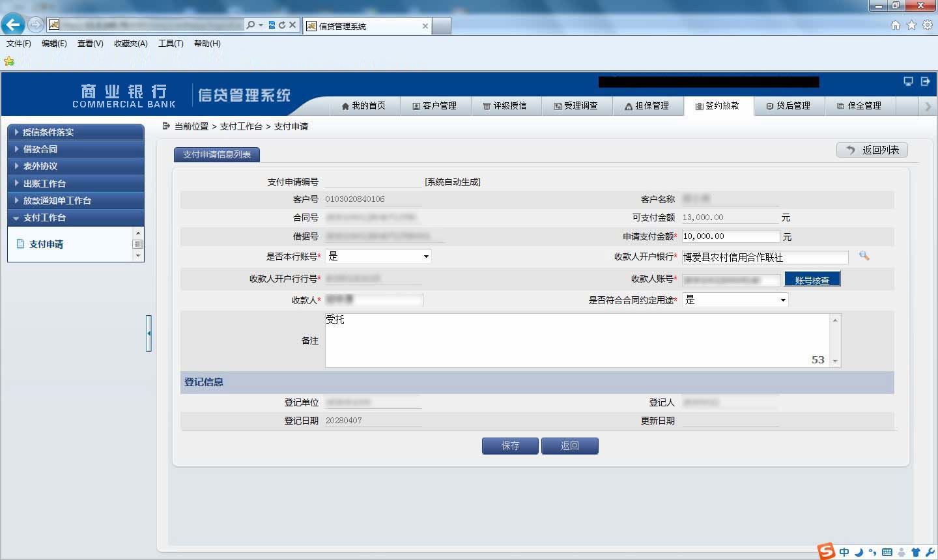Switch Chinese/English mode via 中 icon
Viewport: 938px width, 560px height.
coord(844,552)
